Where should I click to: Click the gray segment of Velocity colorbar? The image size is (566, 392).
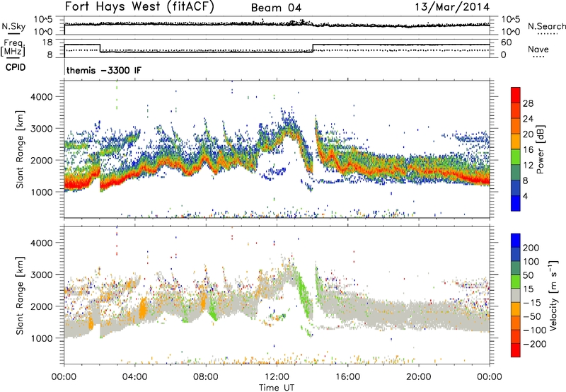516,296
